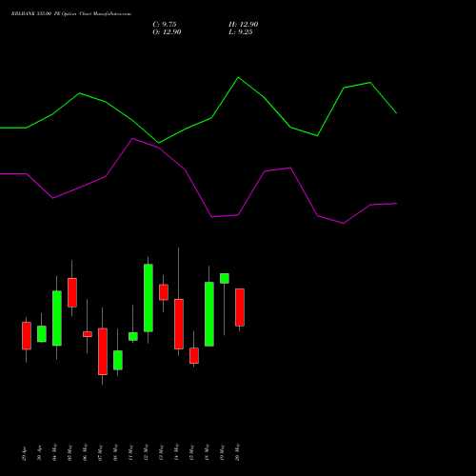The height and width of the screenshot is (476, 476).
Task: Click the tall green candle above 04 May
Action: (57, 318)
